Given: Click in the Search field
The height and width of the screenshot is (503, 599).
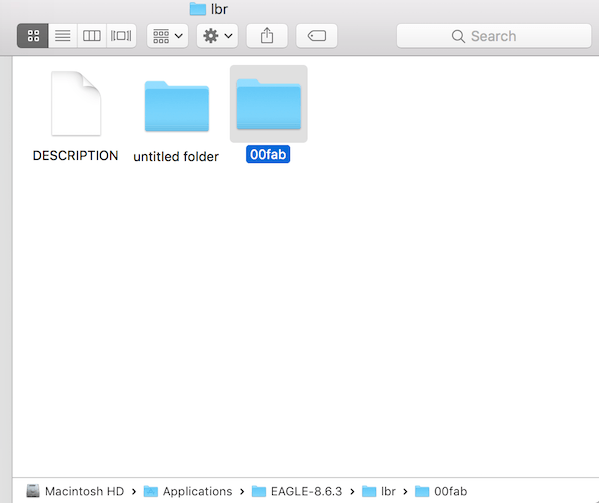Looking at the screenshot, I should coord(494,36).
